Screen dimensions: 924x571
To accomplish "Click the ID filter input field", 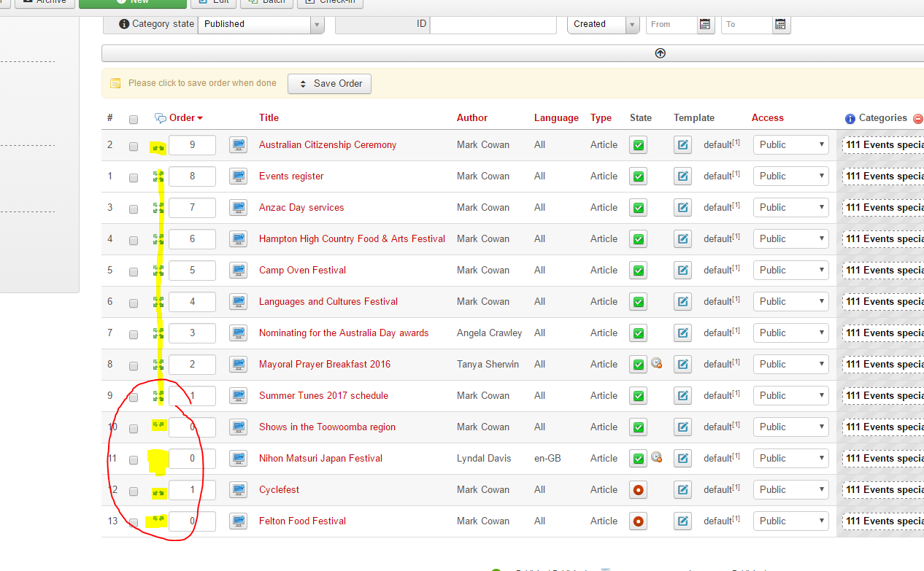I will coord(493,24).
